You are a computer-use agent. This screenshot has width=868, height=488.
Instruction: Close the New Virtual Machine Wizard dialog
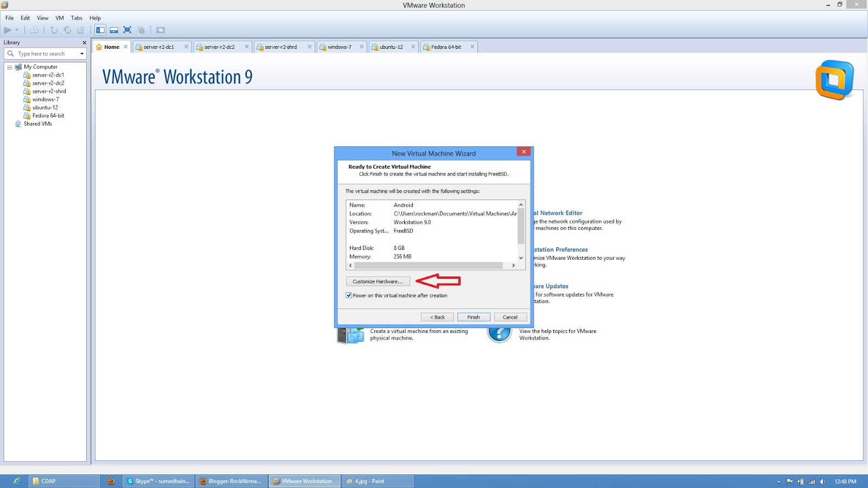point(524,152)
